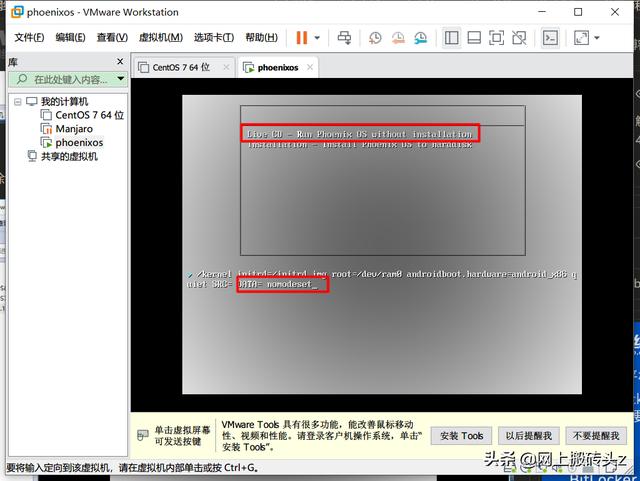Close the library panel
The height and width of the screenshot is (481, 640).
pos(120,61)
